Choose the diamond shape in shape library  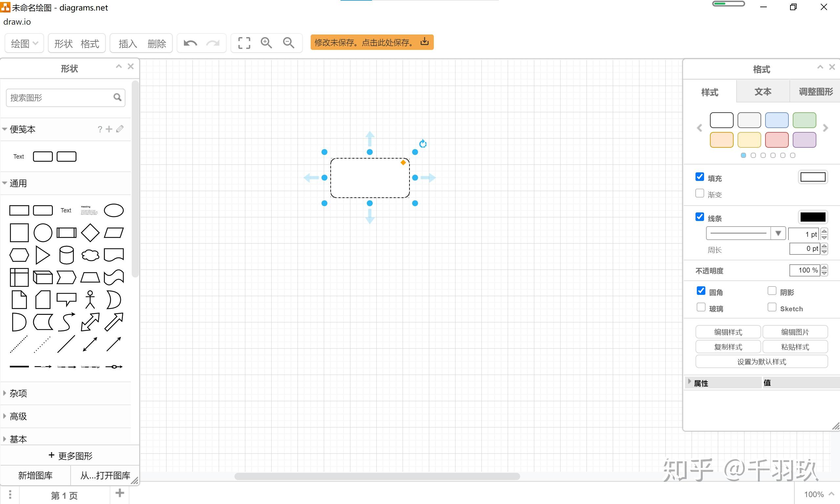[x=90, y=233]
